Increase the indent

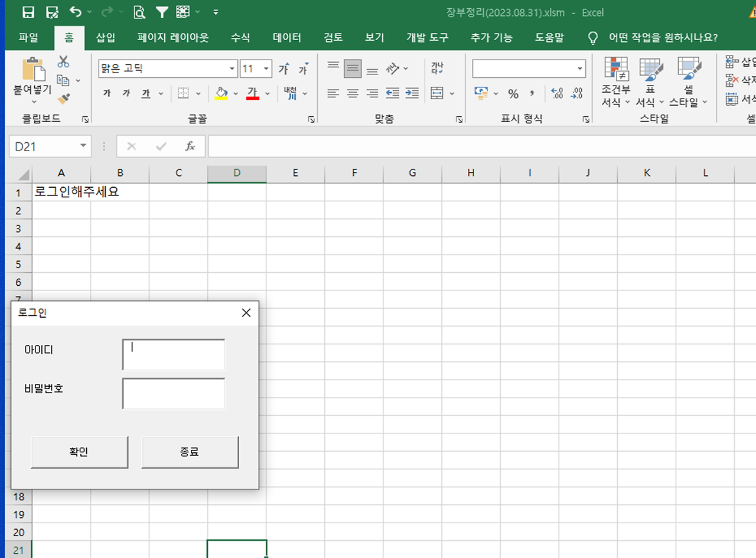412,93
